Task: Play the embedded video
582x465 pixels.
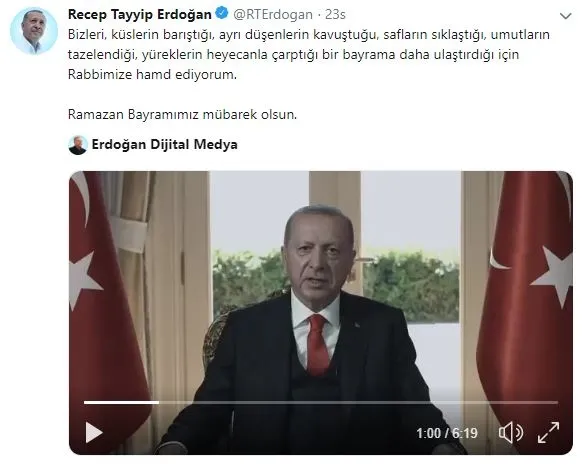Action: point(94,432)
